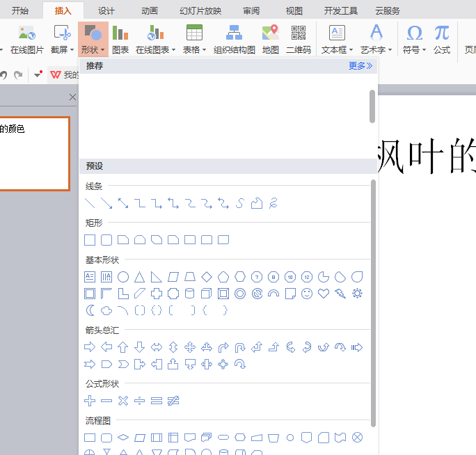
Task: Select the division sign formula shape
Action: point(140,401)
